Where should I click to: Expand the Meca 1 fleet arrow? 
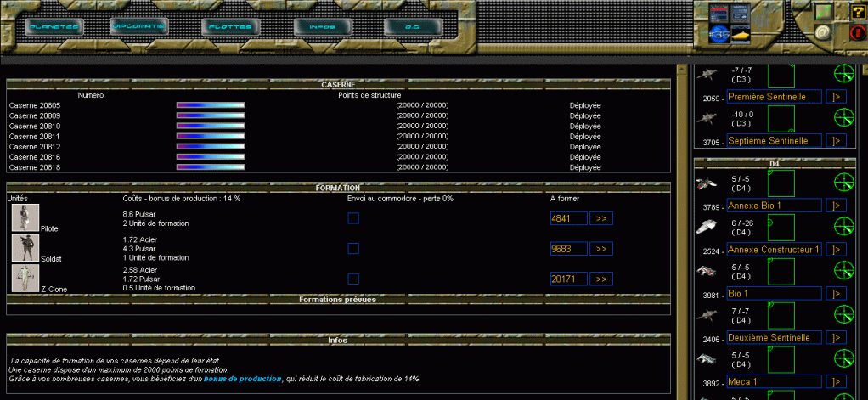click(x=836, y=382)
